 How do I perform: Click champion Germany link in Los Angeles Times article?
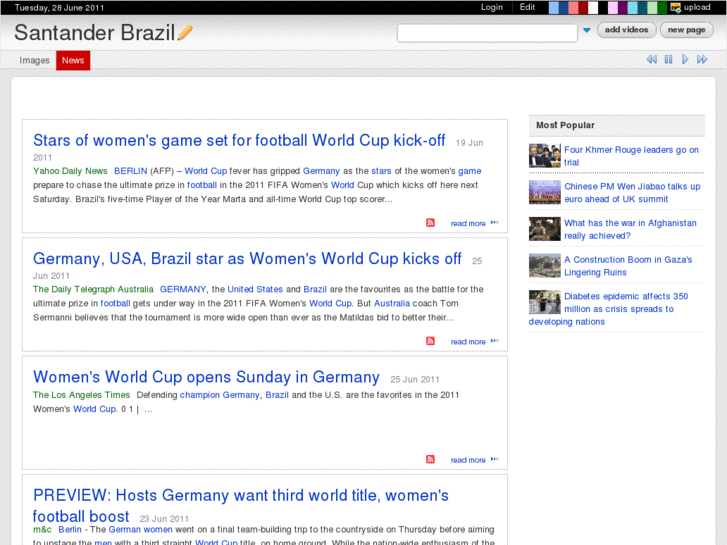[219, 395]
